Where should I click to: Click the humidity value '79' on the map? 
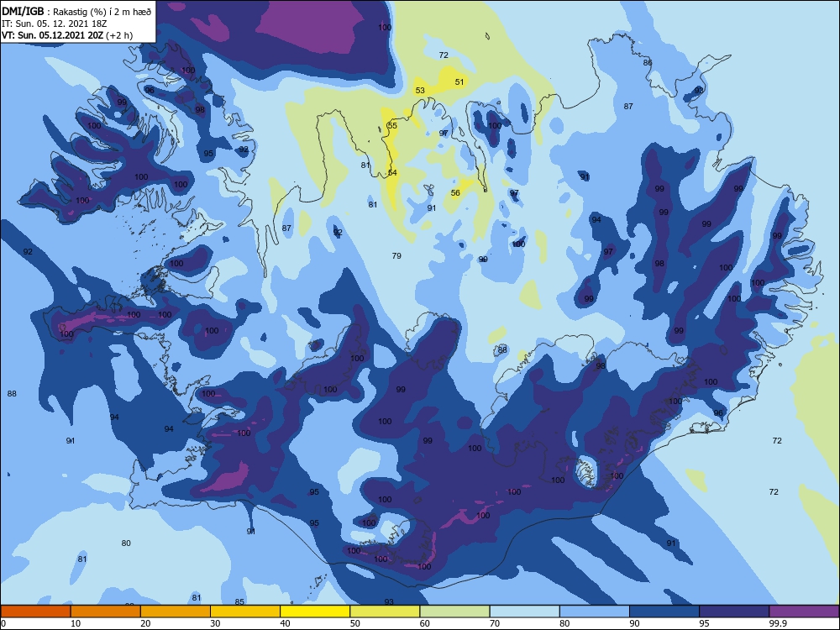point(396,255)
